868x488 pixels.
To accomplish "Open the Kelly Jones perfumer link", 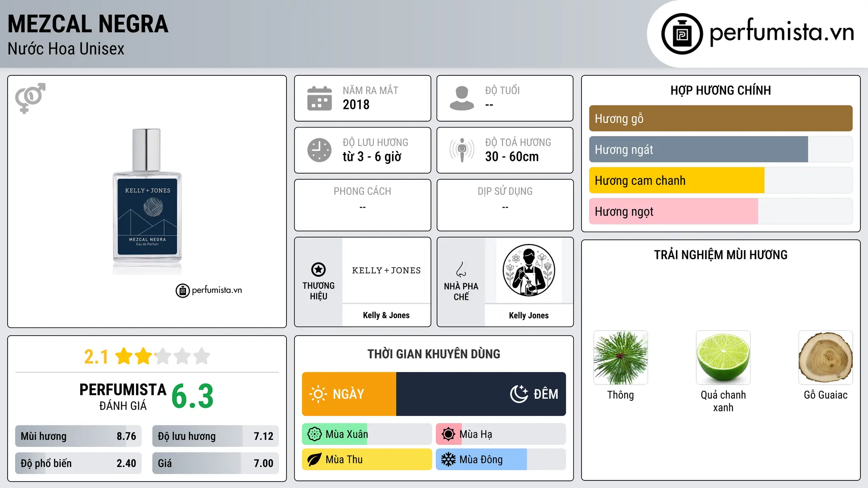I will [529, 315].
